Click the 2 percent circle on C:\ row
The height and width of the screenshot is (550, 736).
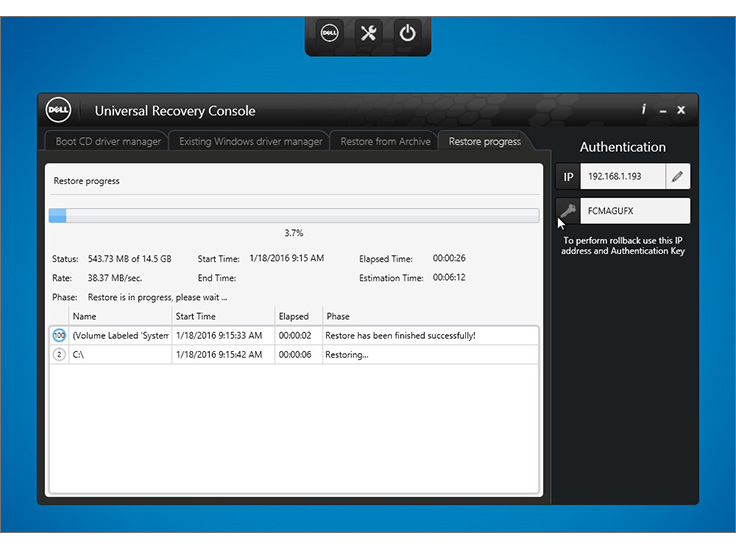pos(59,355)
